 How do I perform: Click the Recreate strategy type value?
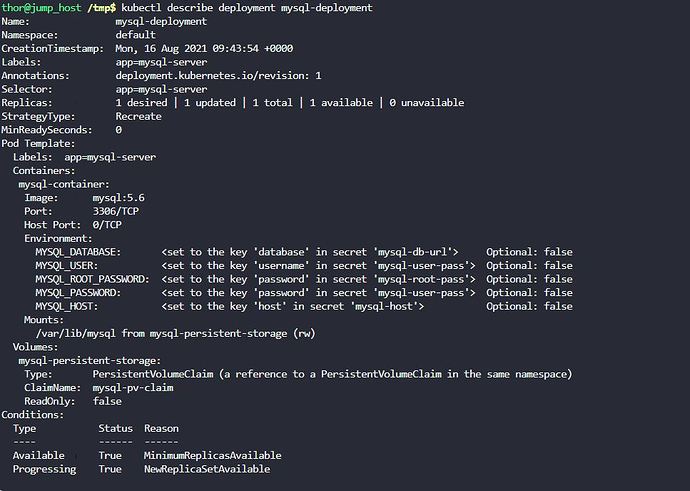click(x=138, y=116)
